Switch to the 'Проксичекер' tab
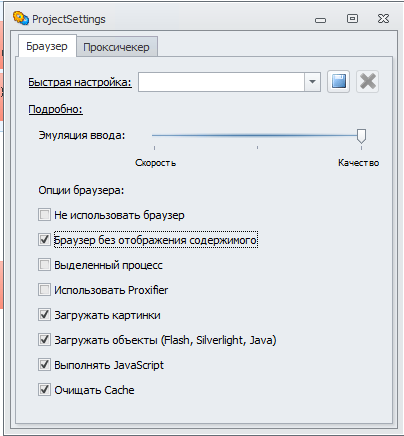The width and height of the screenshot is (404, 436). [116, 47]
